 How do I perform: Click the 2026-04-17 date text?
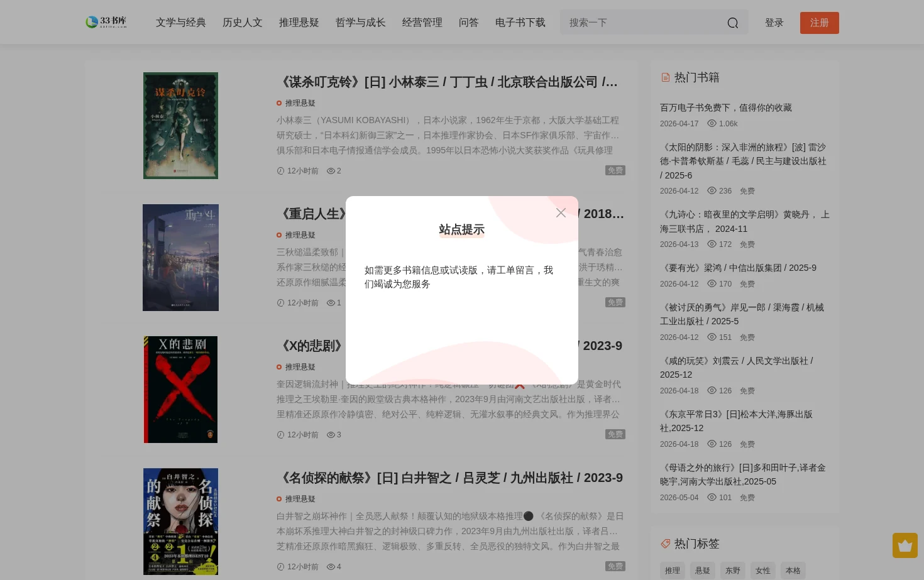tap(679, 124)
